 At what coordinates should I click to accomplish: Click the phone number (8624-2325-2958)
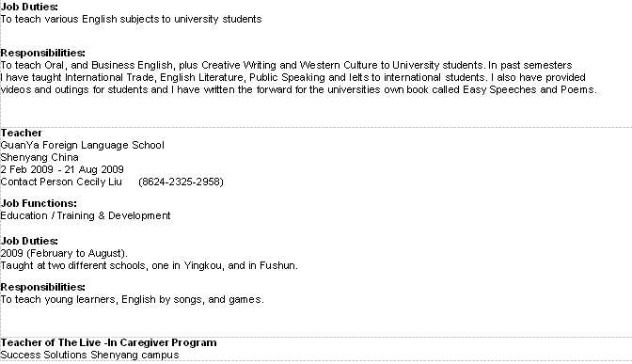click(181, 182)
